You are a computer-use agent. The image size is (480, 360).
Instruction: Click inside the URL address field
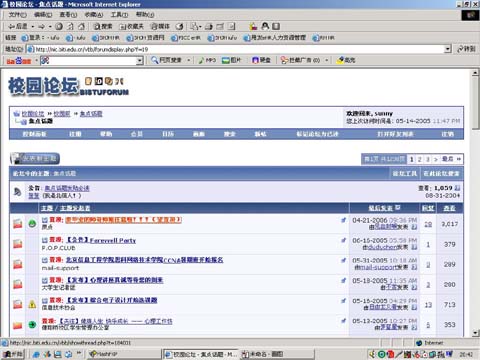pyautogui.click(x=239, y=49)
